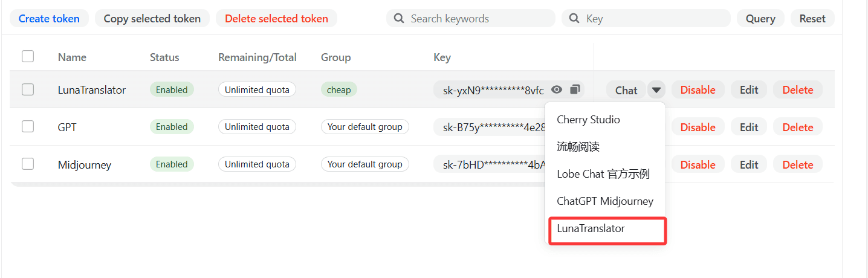Edit the GPT token
This screenshot has width=868, height=278.
(748, 127)
